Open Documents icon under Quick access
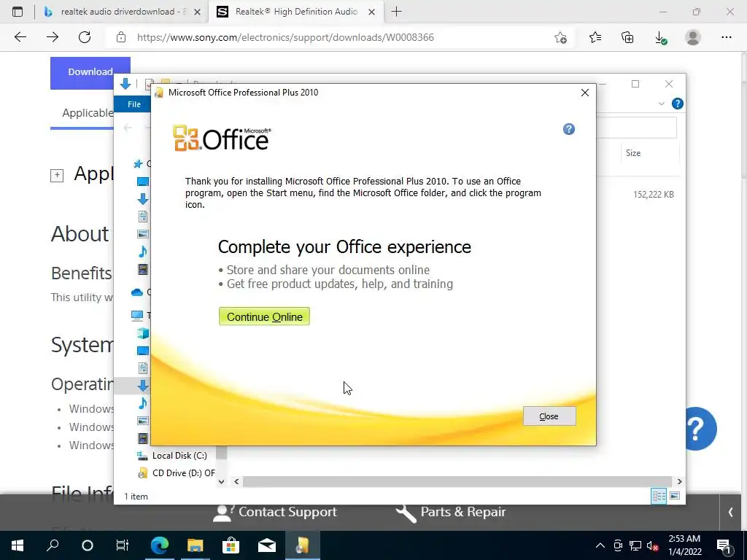 142,217
